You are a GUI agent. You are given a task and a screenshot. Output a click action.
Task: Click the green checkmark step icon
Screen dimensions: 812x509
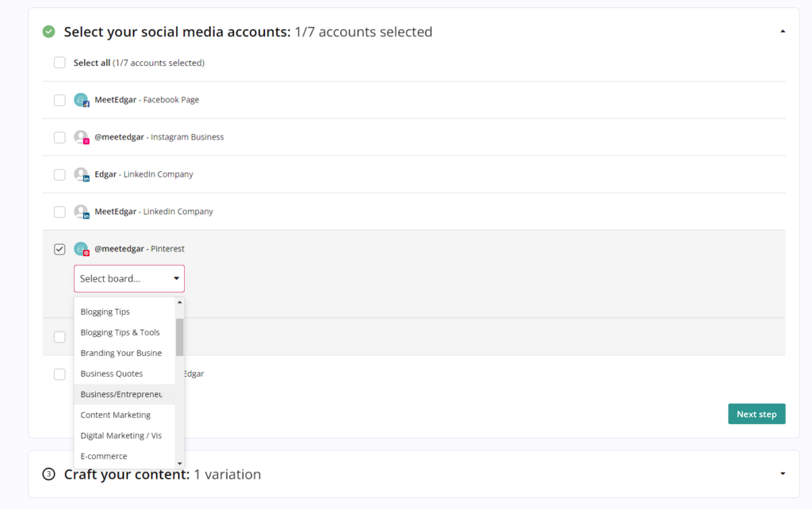(x=48, y=32)
